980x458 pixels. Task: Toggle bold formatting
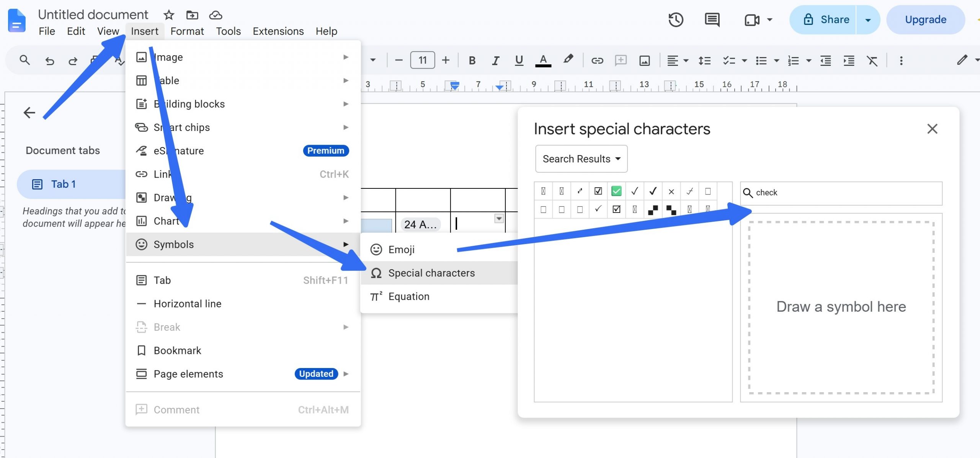coord(472,61)
